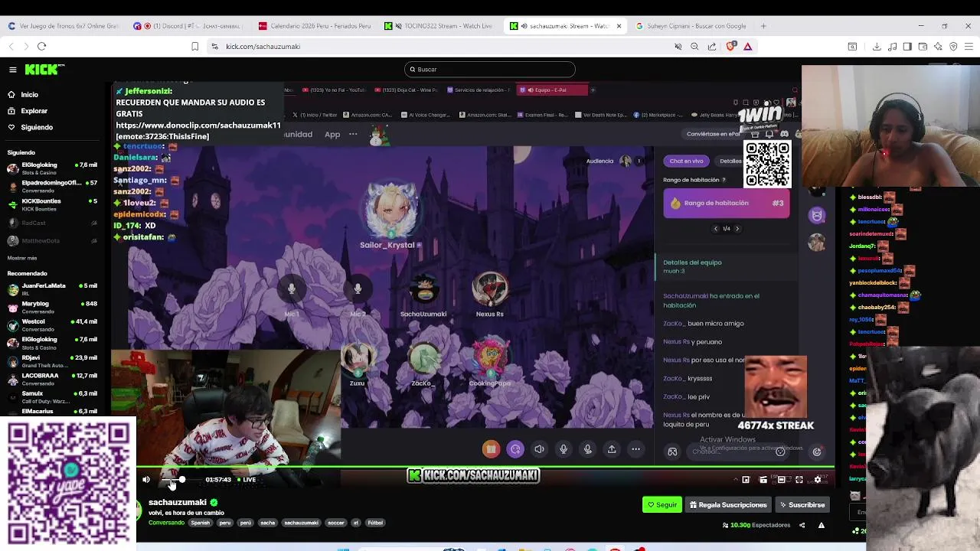Select the soccer tag
Screen dimensions: 980x551
335,523
